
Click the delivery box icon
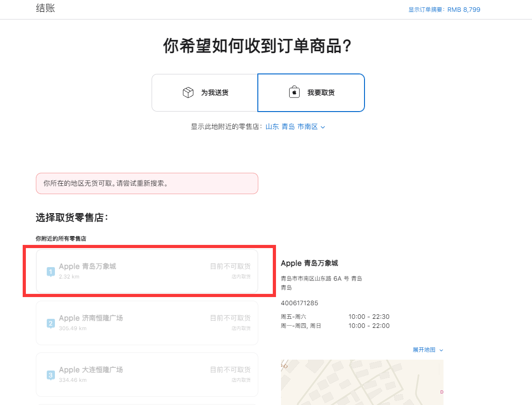click(188, 92)
